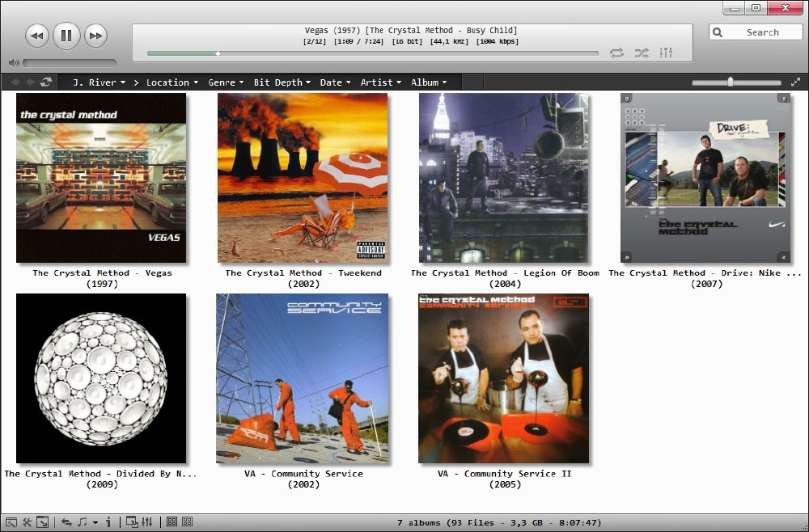The image size is (809, 532).
Task: Click the music note icon in status bar
Action: (82, 522)
